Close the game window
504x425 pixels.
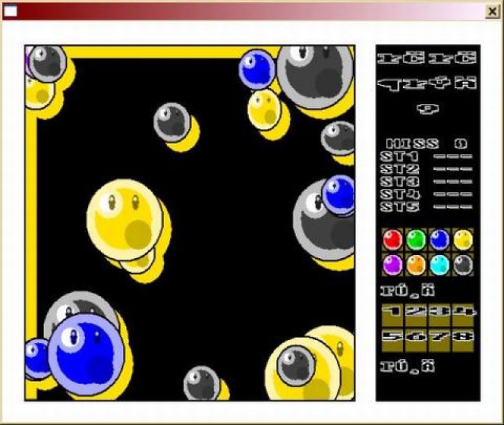tap(491, 11)
